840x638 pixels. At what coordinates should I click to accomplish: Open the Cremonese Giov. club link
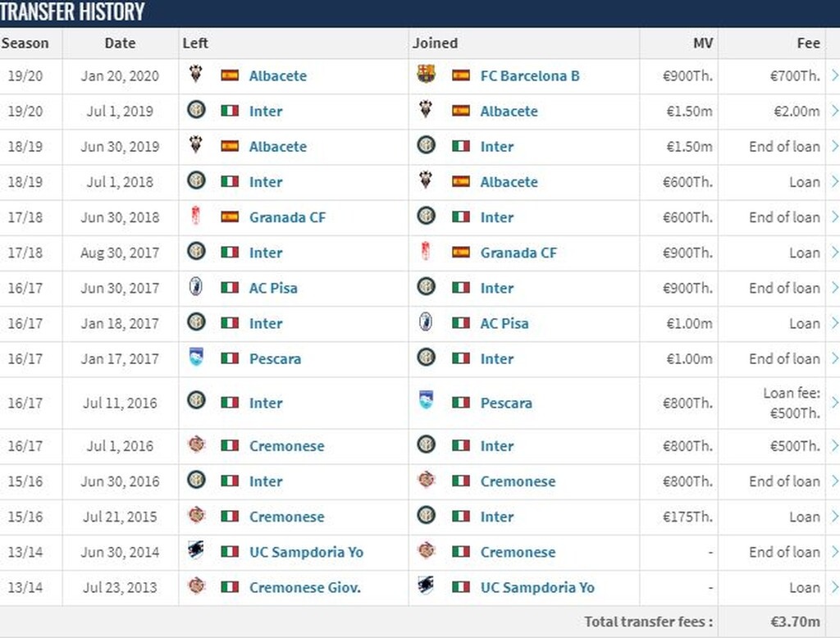point(305,587)
